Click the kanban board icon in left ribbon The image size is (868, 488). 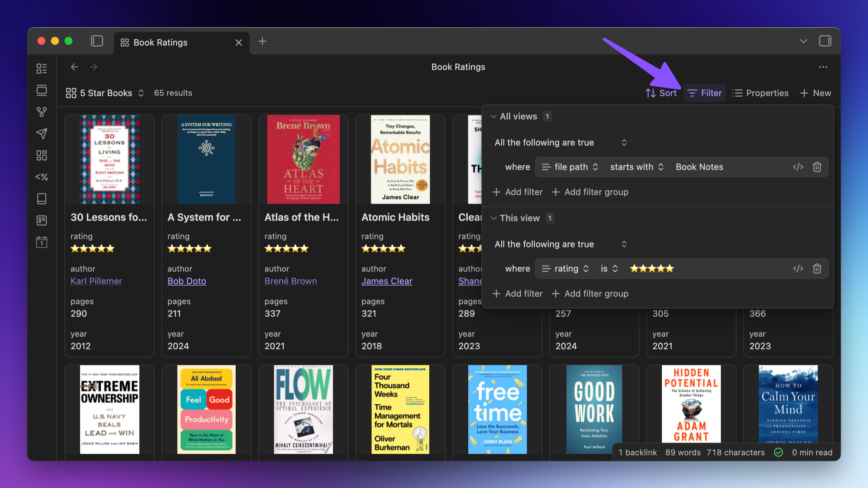tap(42, 220)
